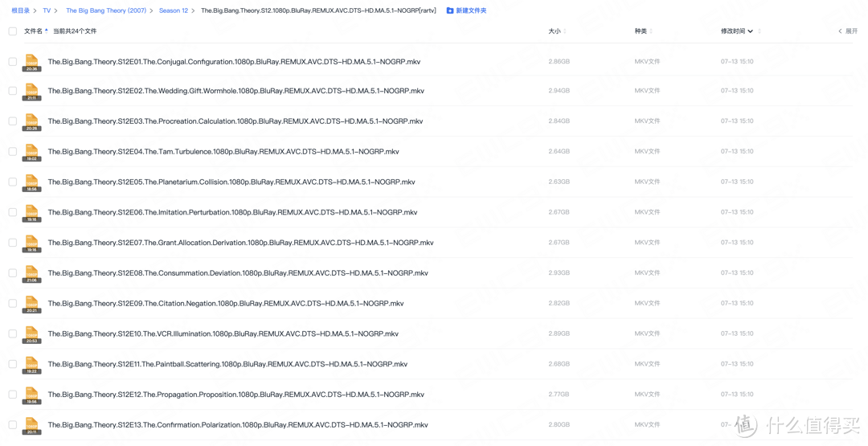868x446 pixels.
Task: Click the S12E12 Propagation Proposition file icon
Action: point(31,396)
